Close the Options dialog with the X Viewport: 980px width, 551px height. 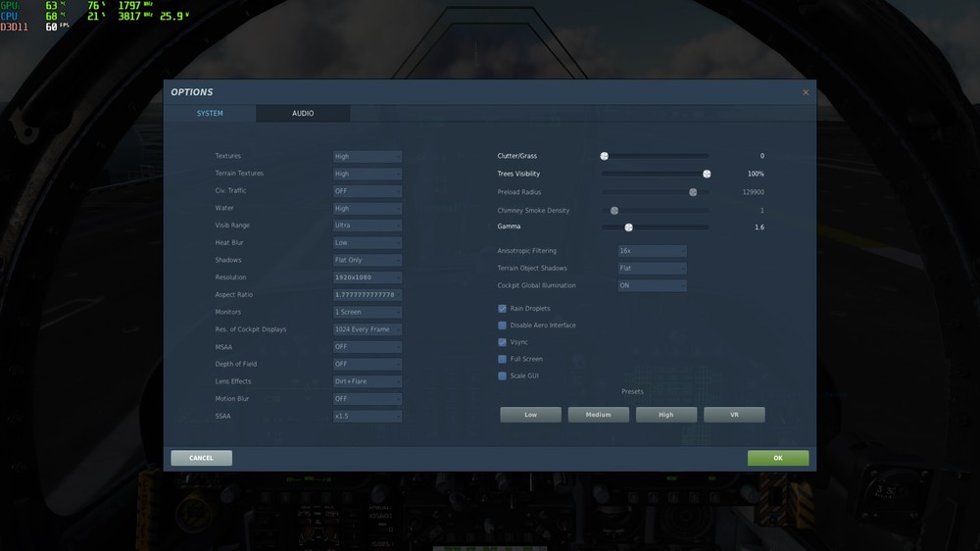[x=806, y=92]
